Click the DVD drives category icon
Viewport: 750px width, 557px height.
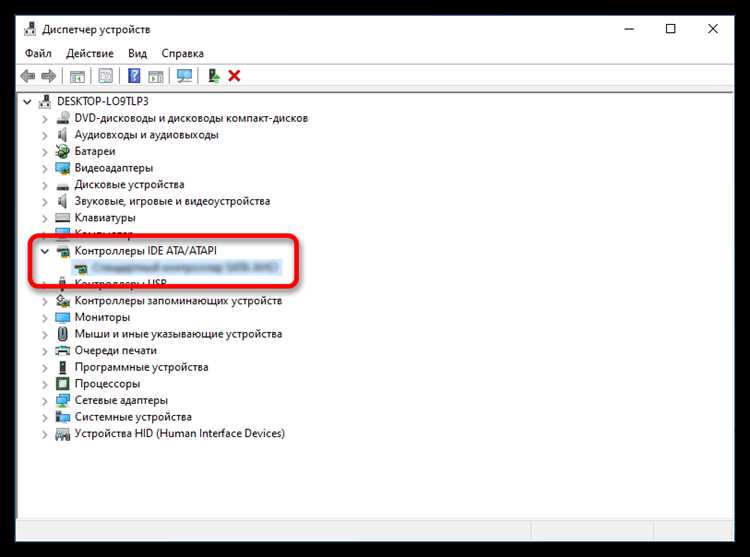[x=63, y=118]
